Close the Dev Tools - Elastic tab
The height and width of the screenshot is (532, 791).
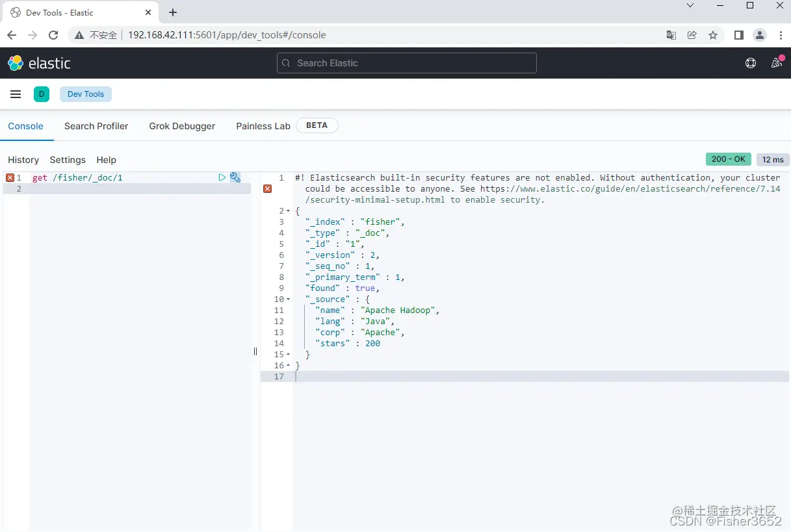[x=149, y=12]
